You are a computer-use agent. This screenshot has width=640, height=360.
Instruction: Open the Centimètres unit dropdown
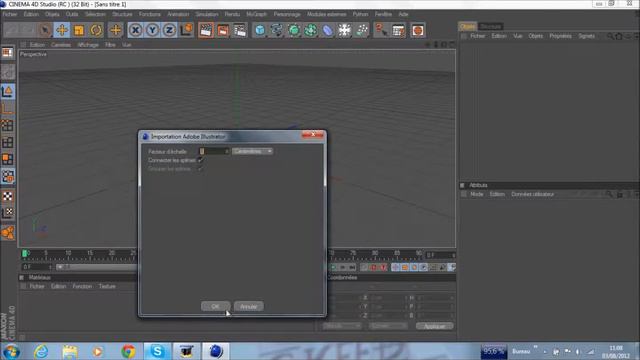pyautogui.click(x=252, y=151)
